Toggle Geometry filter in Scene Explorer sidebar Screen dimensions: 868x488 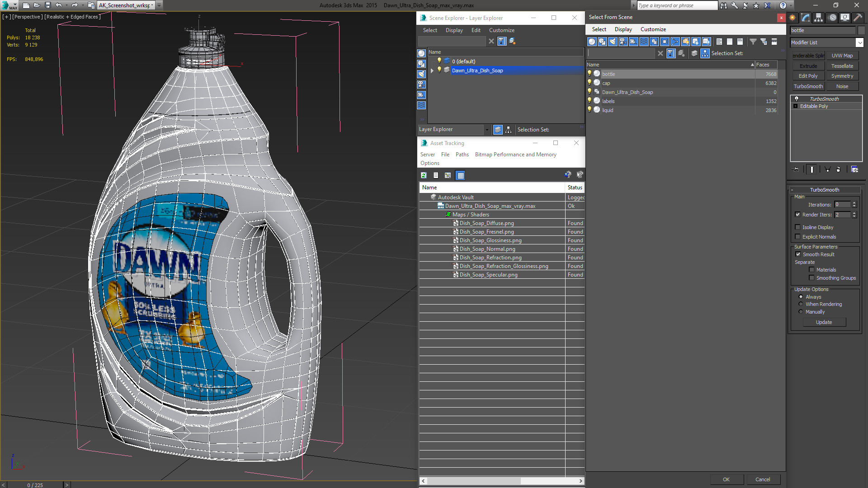tap(421, 53)
